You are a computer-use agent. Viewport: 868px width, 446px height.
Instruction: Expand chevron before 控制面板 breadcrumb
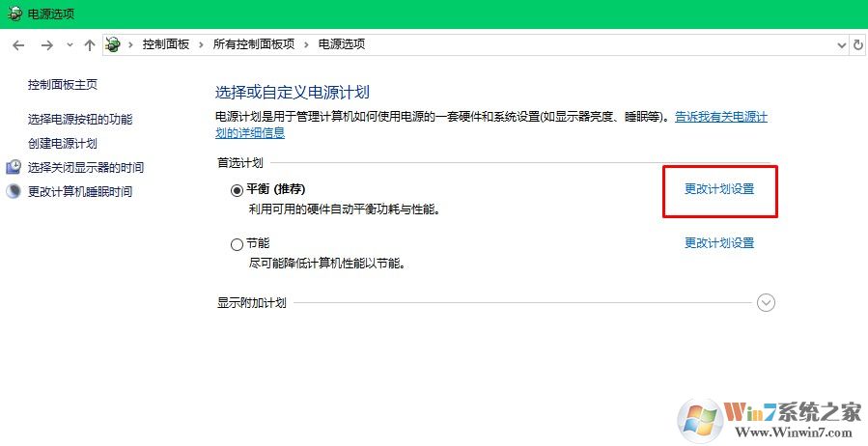click(x=130, y=44)
